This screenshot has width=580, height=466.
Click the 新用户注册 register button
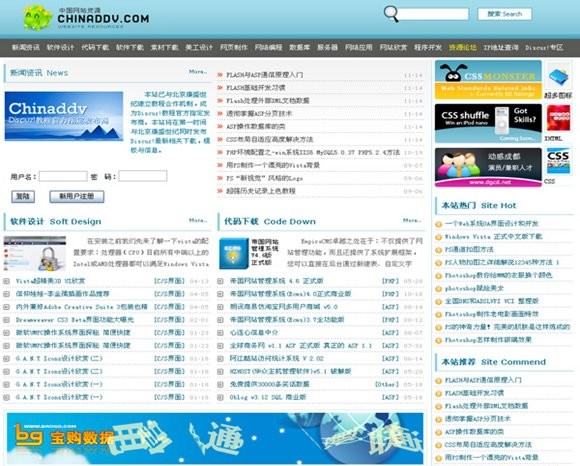pos(77,196)
